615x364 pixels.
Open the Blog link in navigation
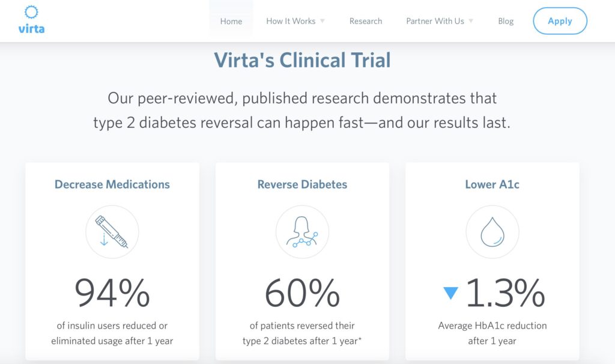pyautogui.click(x=506, y=21)
